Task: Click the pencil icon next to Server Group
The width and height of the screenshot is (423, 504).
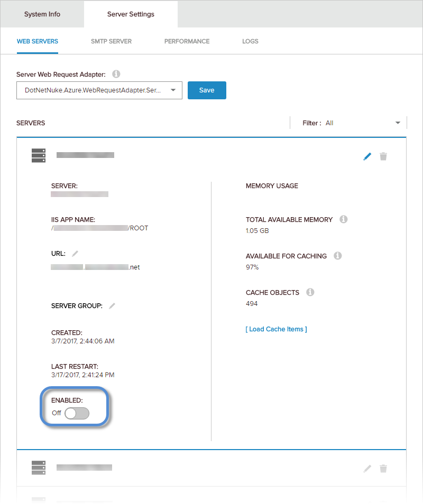Action: point(112,306)
